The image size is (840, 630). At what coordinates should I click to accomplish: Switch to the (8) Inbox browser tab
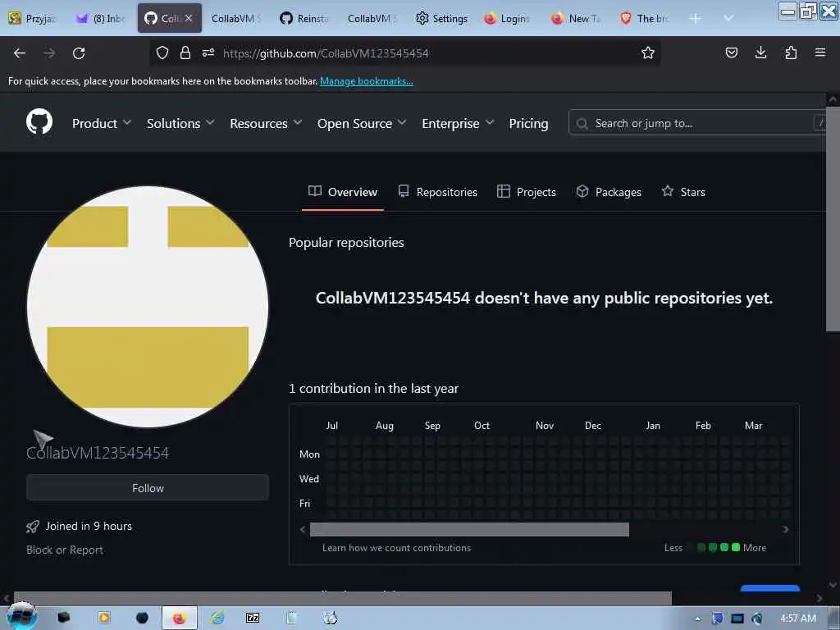tap(101, 18)
